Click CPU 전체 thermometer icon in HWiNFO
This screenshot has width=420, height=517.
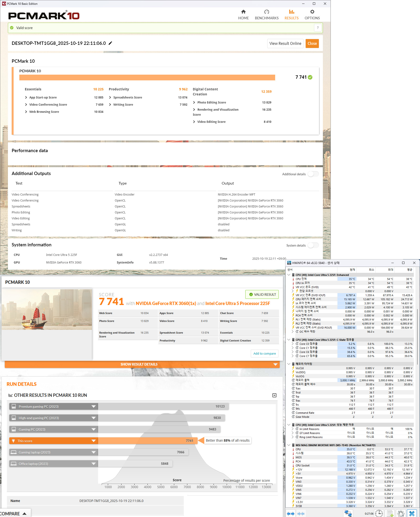[293, 279]
